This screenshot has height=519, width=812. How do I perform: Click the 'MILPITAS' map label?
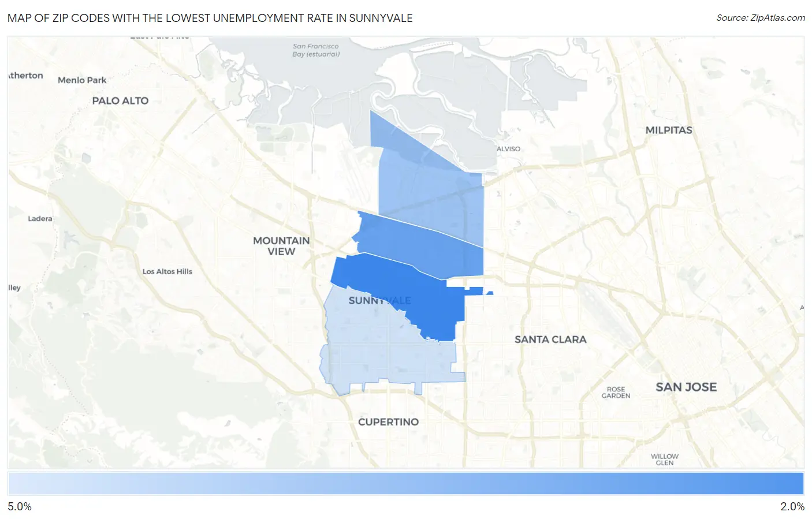click(x=669, y=130)
